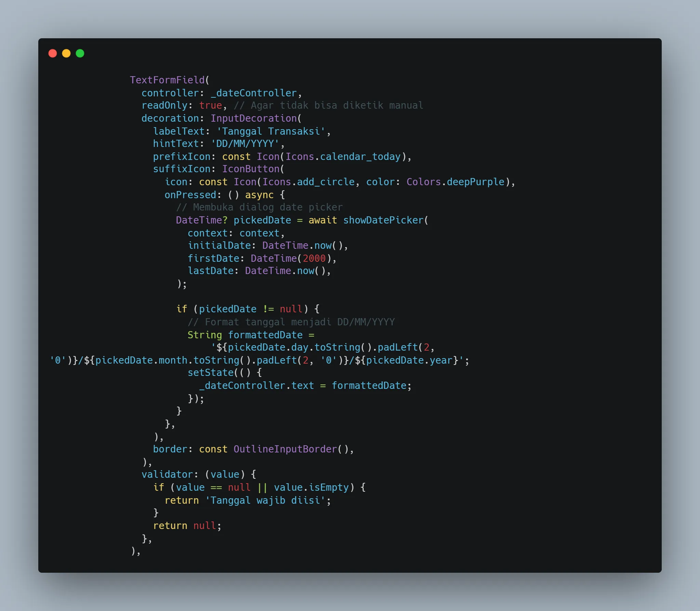This screenshot has height=611, width=700.
Task: Click 'validator: (value) {' line
Action: tap(199, 474)
